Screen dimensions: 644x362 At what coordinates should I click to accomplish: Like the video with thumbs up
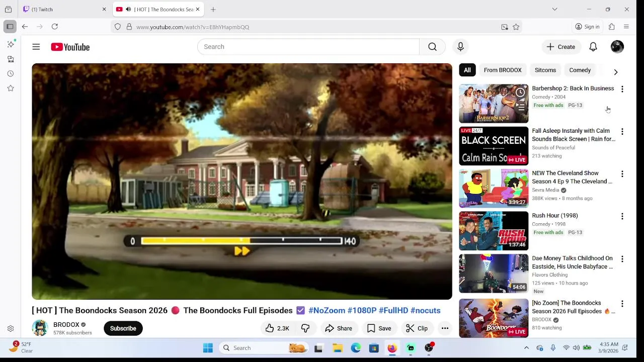point(277,328)
